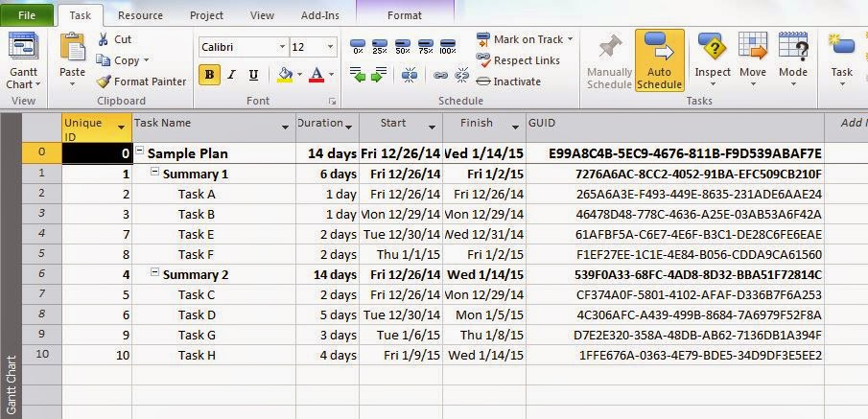Click the Cut scissors icon
Image resolution: width=868 pixels, height=419 pixels.
103,39
